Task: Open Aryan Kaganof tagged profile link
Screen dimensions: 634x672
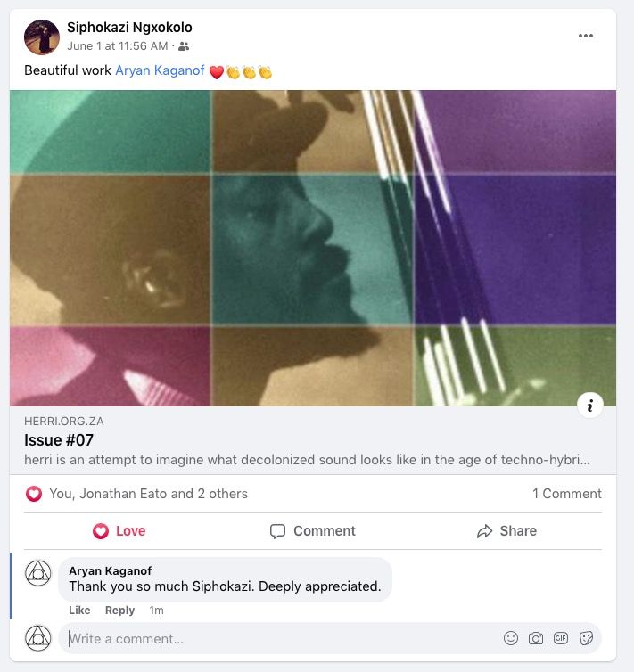Action: [160, 71]
